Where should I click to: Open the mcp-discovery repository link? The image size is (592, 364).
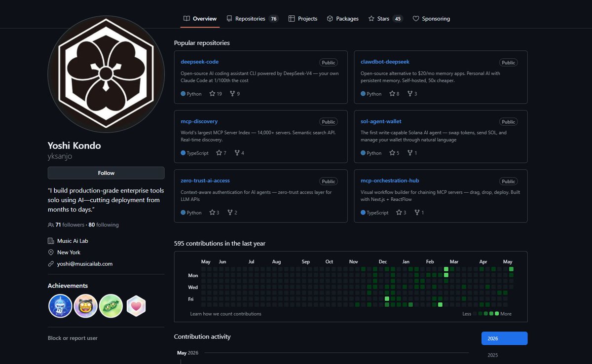pyautogui.click(x=199, y=121)
